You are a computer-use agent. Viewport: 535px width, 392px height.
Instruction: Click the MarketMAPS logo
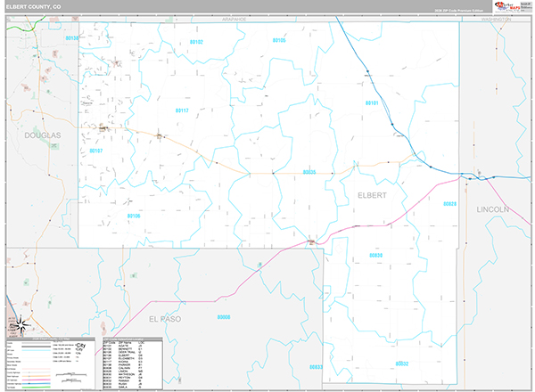512,6
